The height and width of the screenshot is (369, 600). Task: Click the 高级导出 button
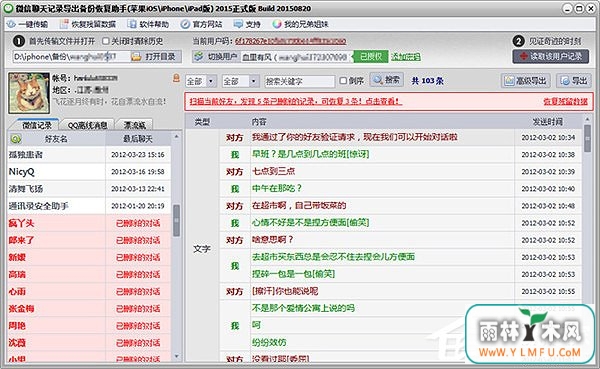(526, 81)
